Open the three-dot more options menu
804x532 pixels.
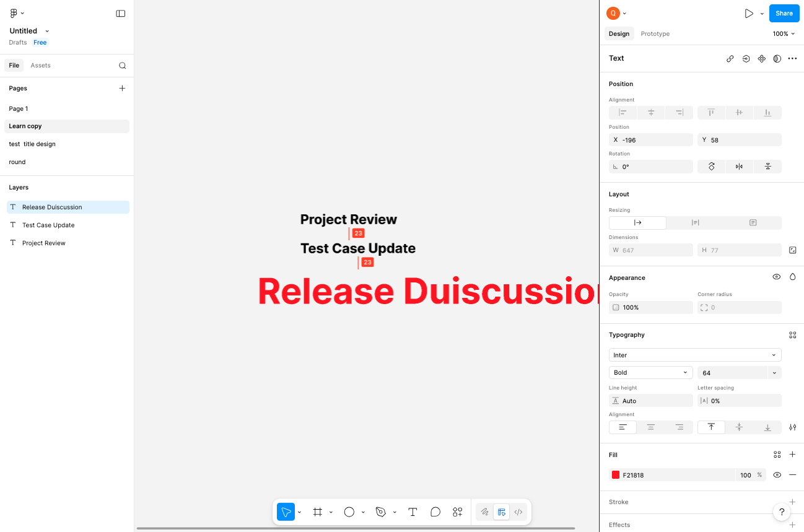coord(792,59)
